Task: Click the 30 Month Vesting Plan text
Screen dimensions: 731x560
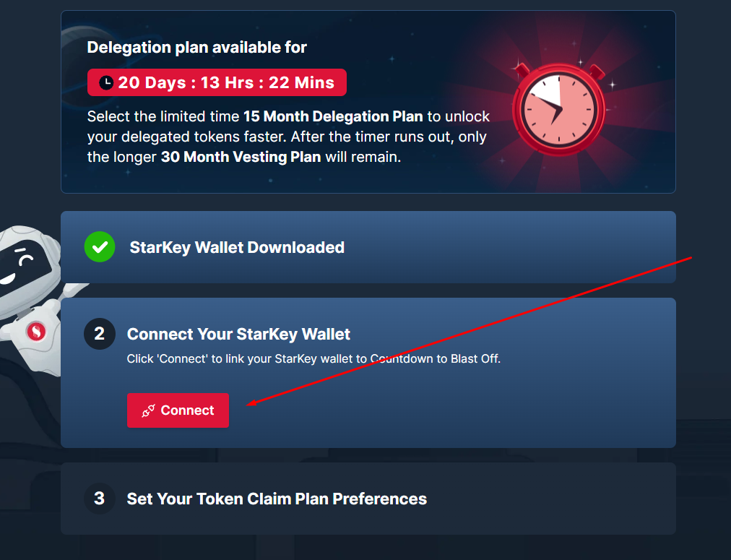Action: 241,157
